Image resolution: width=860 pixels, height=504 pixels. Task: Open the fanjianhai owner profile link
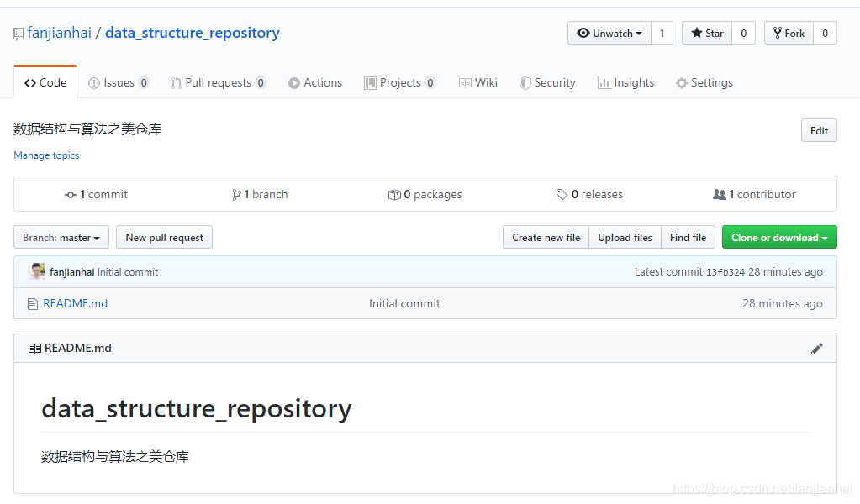[x=59, y=33]
